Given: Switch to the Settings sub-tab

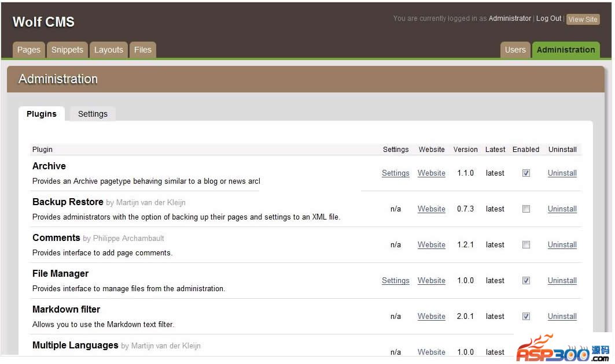Looking at the screenshot, I should pos(93,114).
